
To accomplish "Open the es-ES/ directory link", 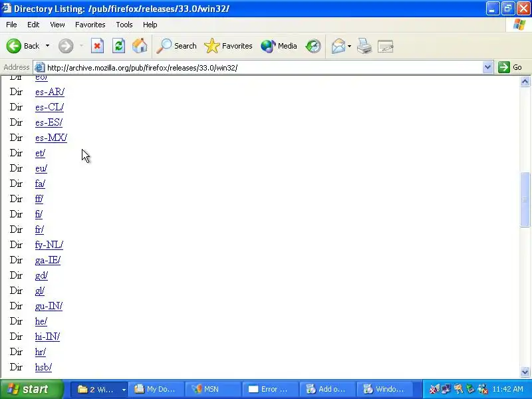I will [49, 122].
